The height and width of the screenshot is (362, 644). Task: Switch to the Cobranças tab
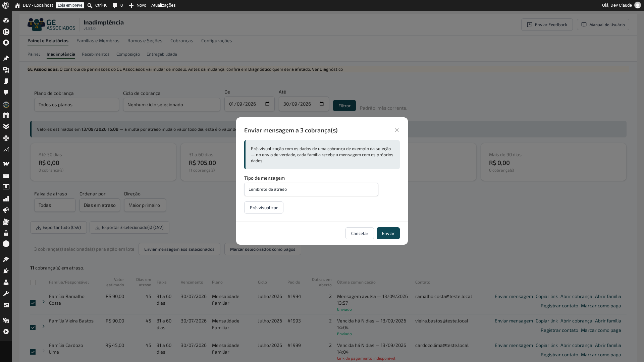click(182, 41)
